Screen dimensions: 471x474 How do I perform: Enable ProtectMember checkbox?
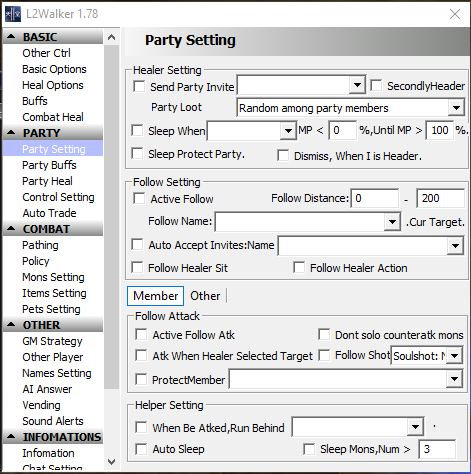(141, 379)
